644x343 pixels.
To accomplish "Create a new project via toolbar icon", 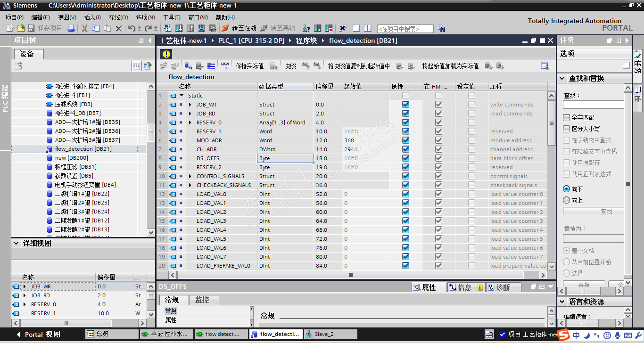I will click(x=9, y=28).
